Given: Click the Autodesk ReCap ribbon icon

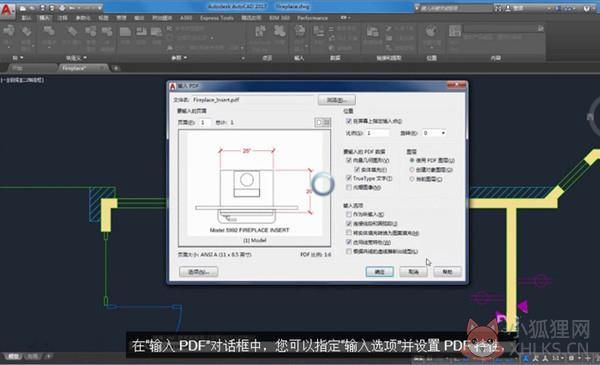Looking at the screenshot, I should pyautogui.click(x=280, y=31).
